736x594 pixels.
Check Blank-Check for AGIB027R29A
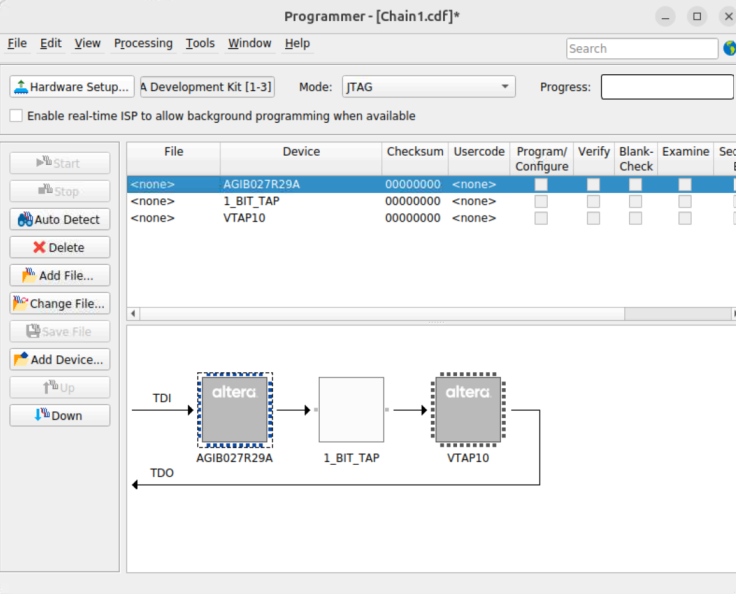pos(635,185)
